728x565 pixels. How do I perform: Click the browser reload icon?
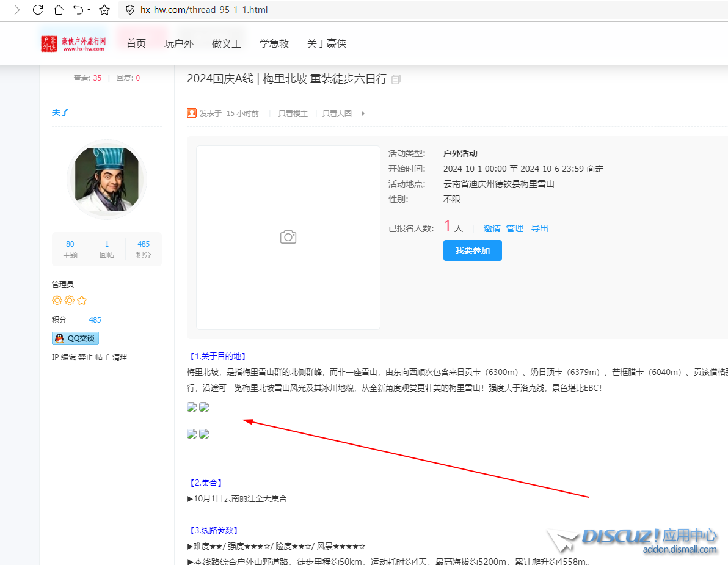[x=38, y=10]
